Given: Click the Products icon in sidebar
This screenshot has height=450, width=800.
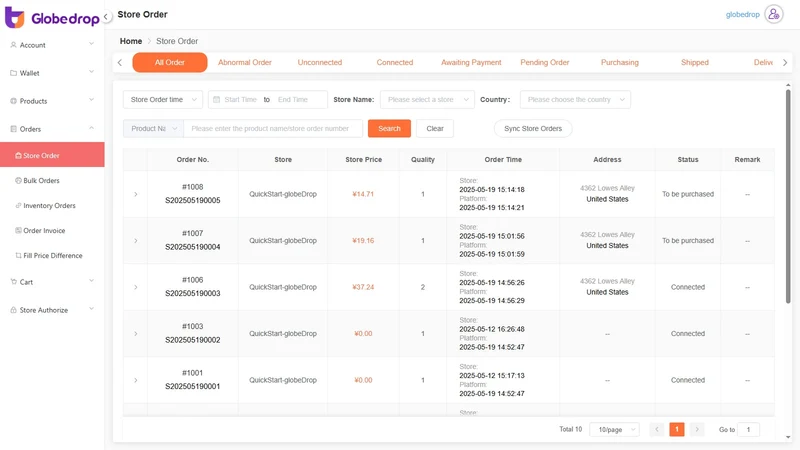Looking at the screenshot, I should tap(13, 101).
